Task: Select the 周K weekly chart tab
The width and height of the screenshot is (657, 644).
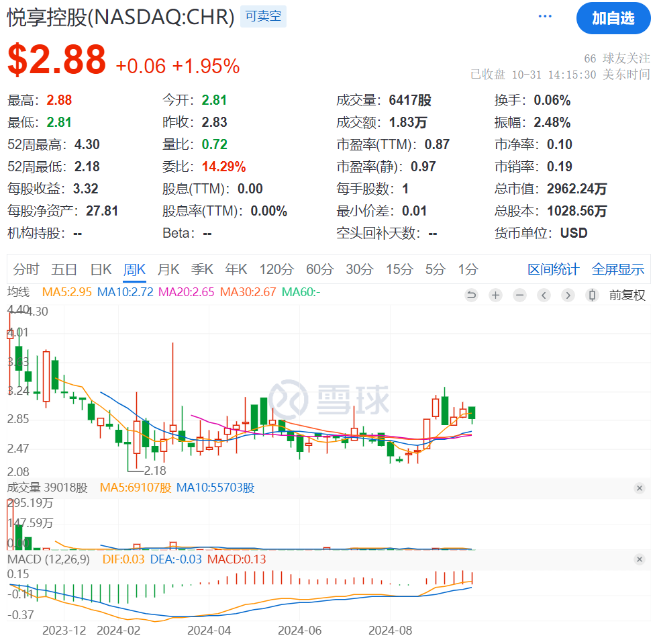Action: (134, 269)
